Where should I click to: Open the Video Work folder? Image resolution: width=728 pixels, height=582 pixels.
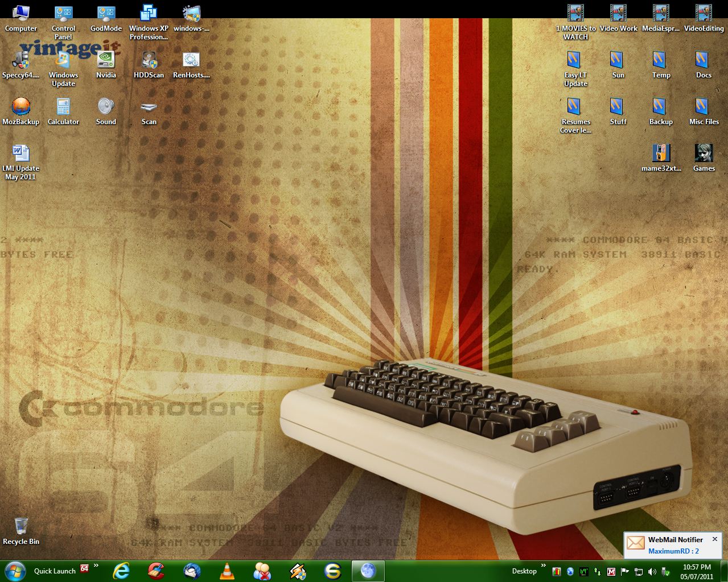click(x=618, y=19)
